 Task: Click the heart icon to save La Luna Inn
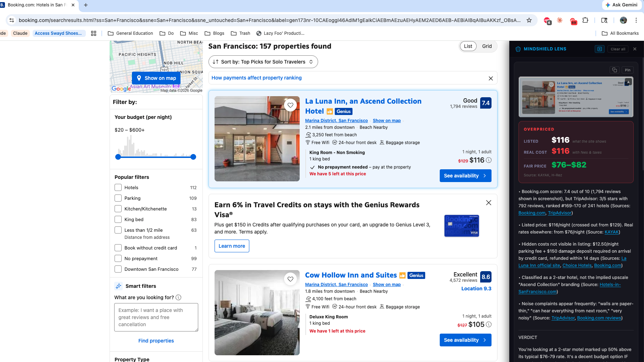point(290,105)
